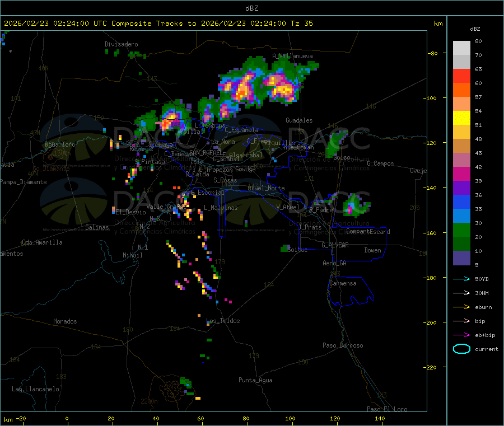Image resolution: width=504 pixels, height=426 pixels.
Task: Click the 'Soitue' map label
Action: (x=297, y=250)
